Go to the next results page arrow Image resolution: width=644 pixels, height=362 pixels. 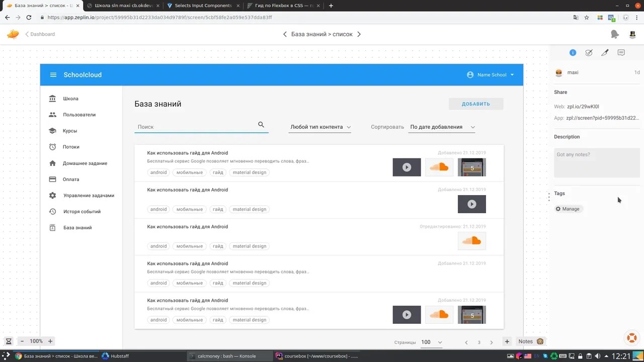[492, 342]
